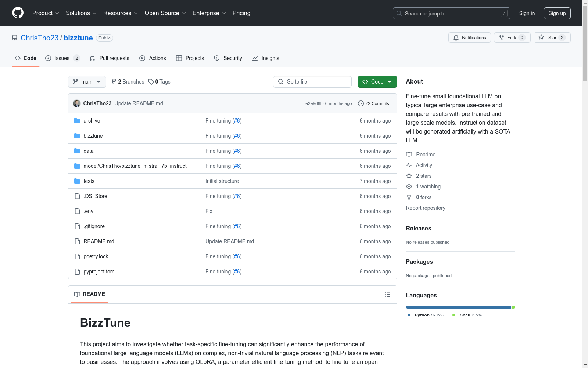Image resolution: width=588 pixels, height=368 pixels.
Task: Click Report repository link
Action: [426, 208]
